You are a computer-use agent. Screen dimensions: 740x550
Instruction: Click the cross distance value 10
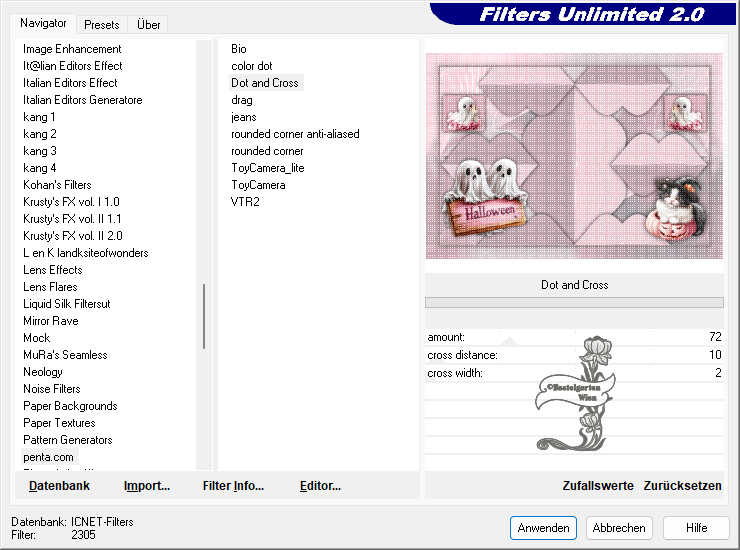[715, 355]
